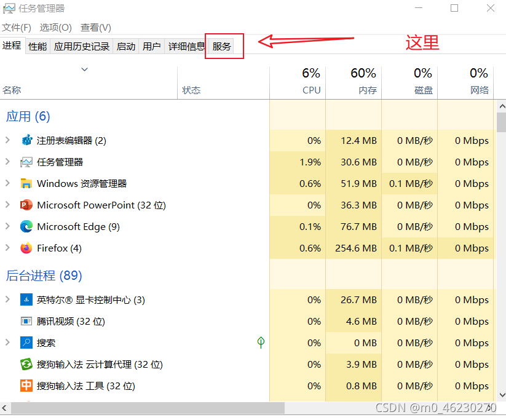Click the Windows Explorer folder icon

click(26, 183)
